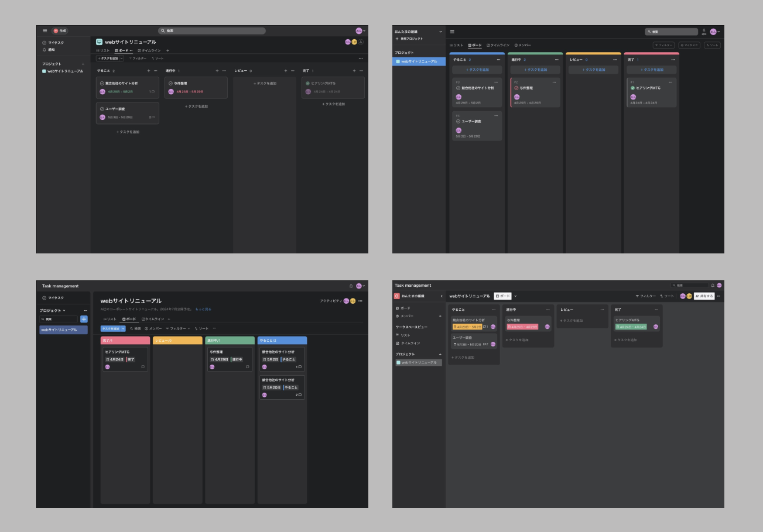Toggle 競合他社のサイト分析 check circle in top-left mockup

click(102, 83)
